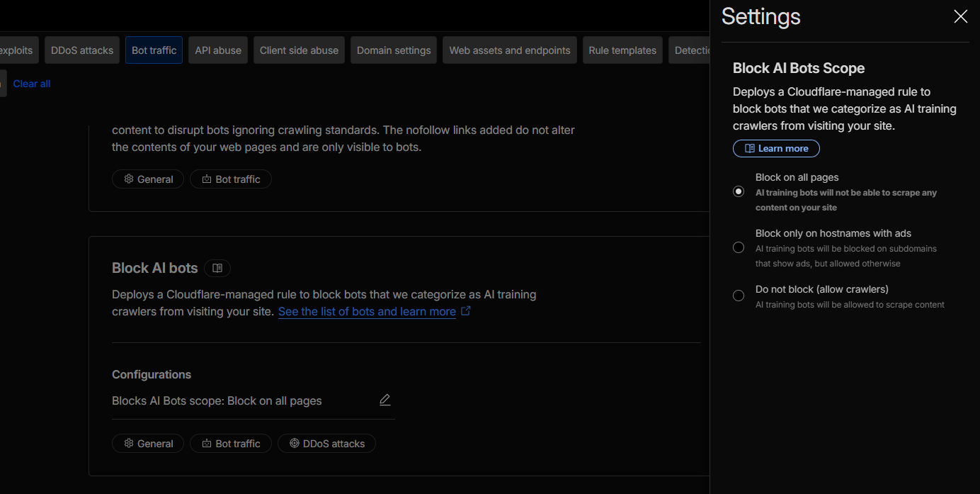Click the gear icon in the upper General tag

pos(129,179)
